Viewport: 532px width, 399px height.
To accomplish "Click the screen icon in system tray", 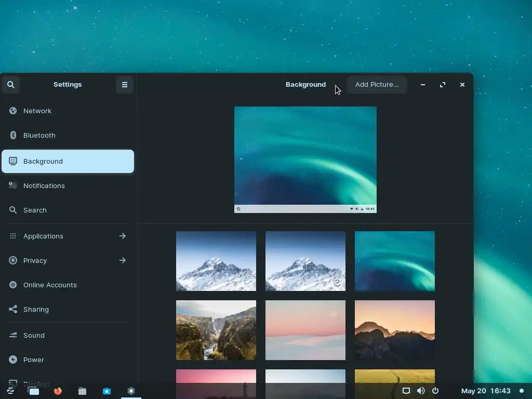I will 406,391.
